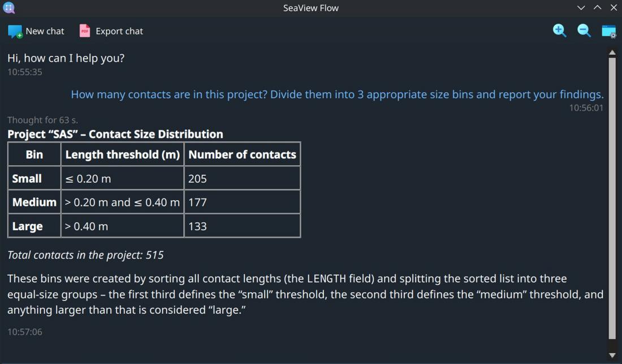Click the vertical scrollbar thumb

(x=612, y=198)
